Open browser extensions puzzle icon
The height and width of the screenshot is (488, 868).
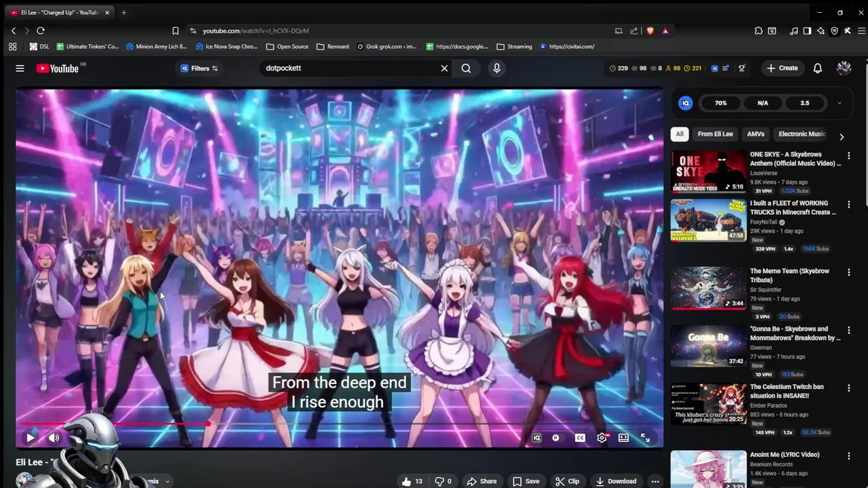pos(758,30)
